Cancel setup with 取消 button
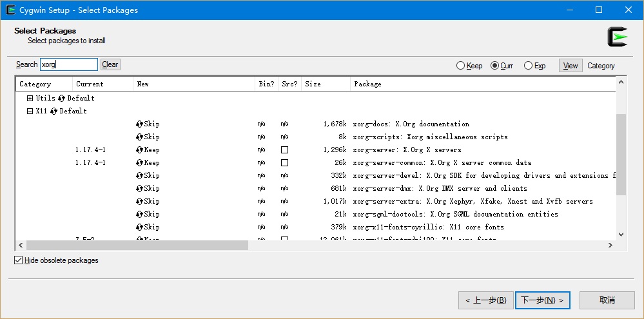This screenshot has height=319, width=644. tap(607, 300)
